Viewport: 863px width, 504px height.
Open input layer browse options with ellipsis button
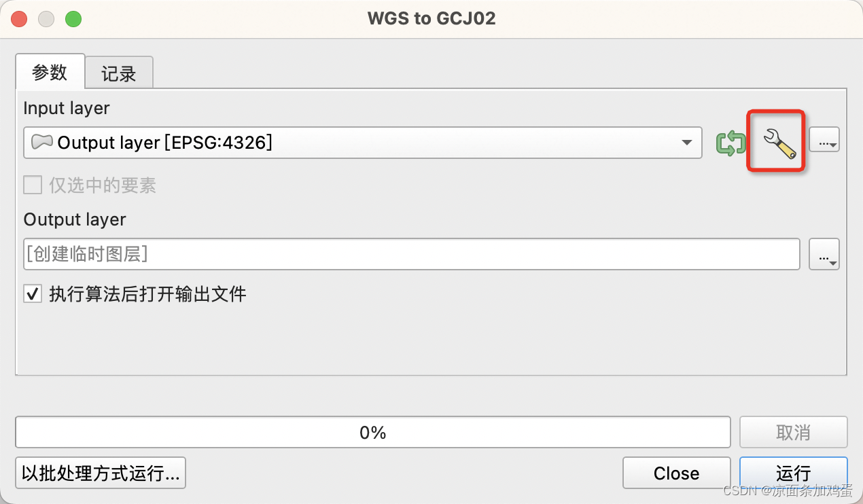point(824,139)
